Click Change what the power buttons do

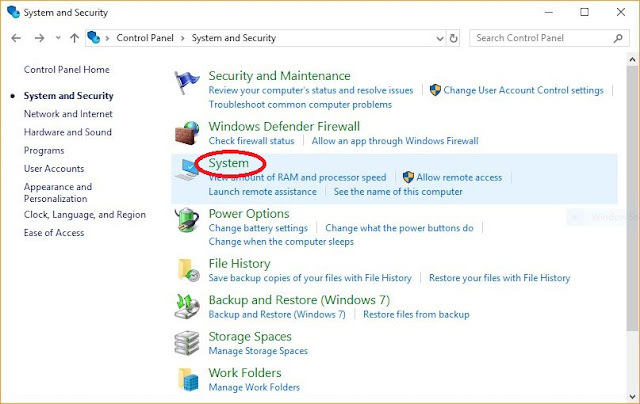(x=399, y=228)
